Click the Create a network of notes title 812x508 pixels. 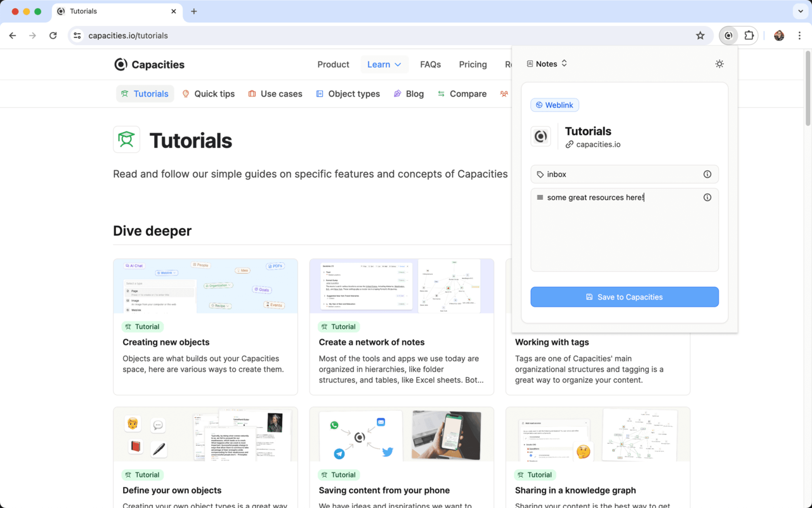[372, 342]
